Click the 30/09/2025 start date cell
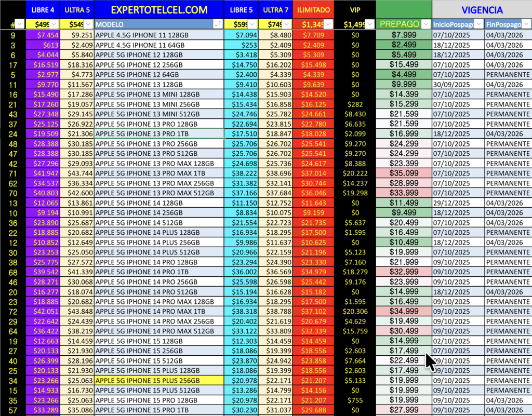The image size is (532, 416). [x=450, y=85]
